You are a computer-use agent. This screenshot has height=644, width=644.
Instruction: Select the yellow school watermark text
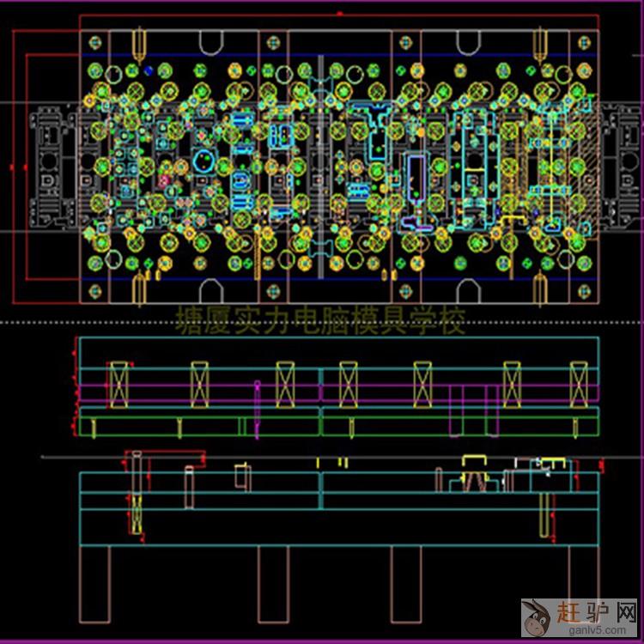[319, 322]
